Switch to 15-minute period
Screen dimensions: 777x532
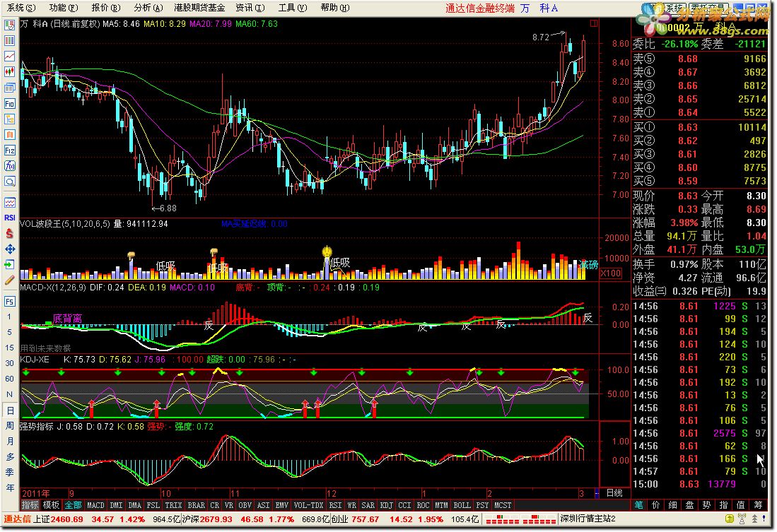pos(9,348)
